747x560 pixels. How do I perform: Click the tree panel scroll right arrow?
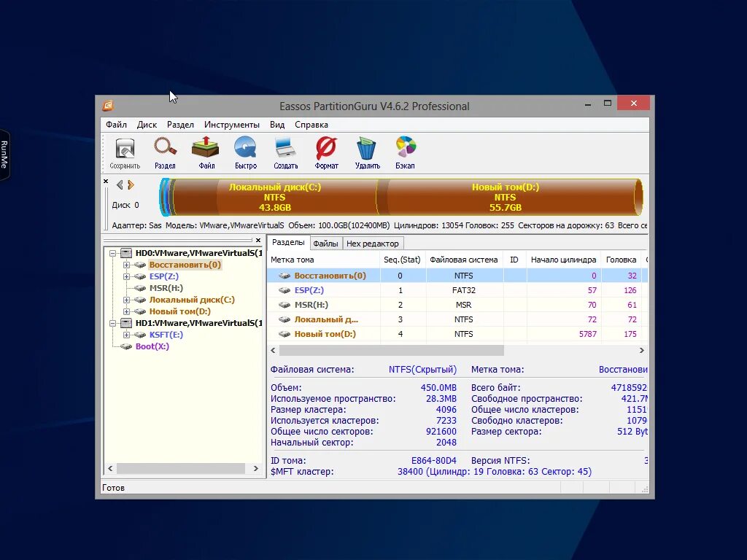click(256, 469)
